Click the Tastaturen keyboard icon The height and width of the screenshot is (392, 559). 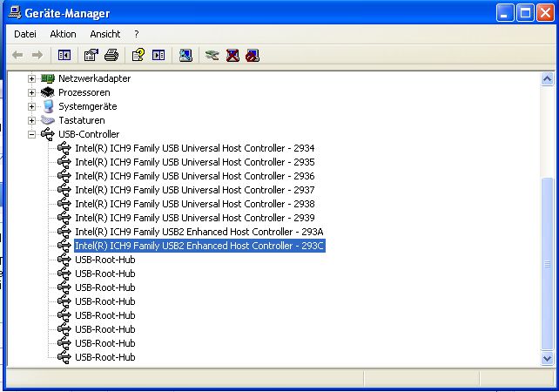tap(47, 120)
